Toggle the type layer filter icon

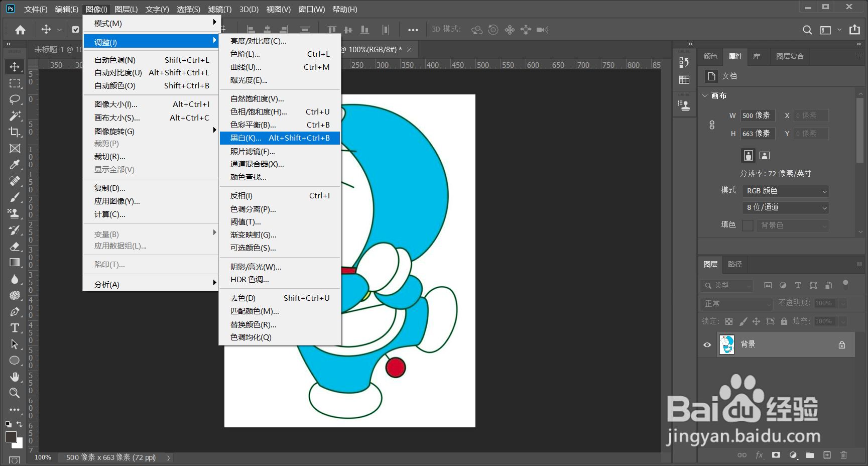click(798, 285)
